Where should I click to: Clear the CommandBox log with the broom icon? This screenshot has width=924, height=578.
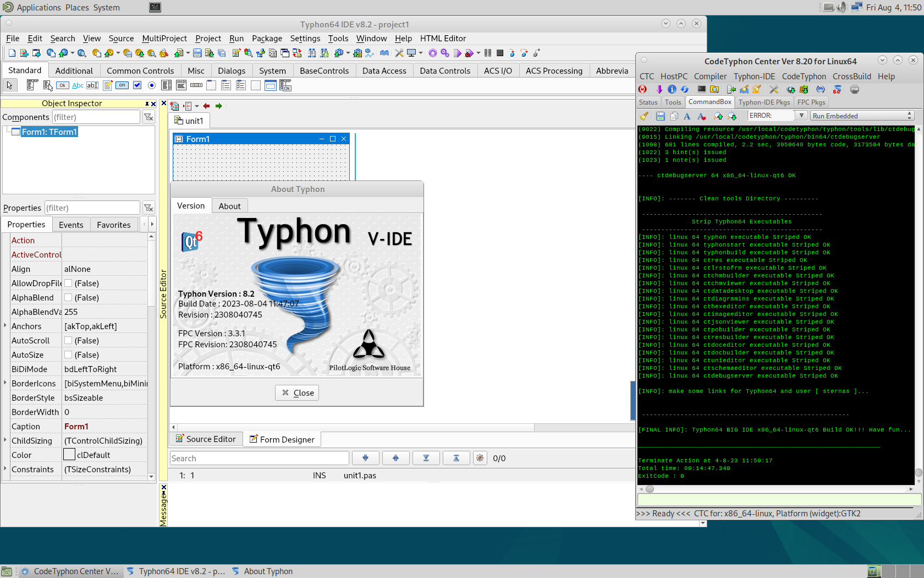pos(644,116)
